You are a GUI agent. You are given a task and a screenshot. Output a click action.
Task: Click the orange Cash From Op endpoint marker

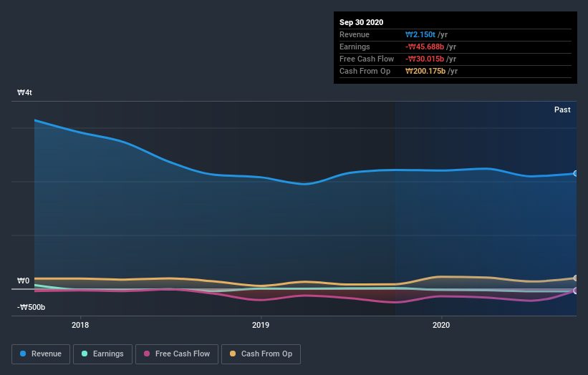coord(576,278)
